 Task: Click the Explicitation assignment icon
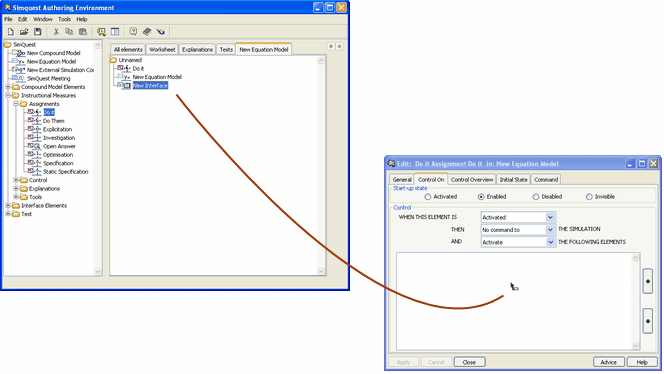click(x=35, y=129)
